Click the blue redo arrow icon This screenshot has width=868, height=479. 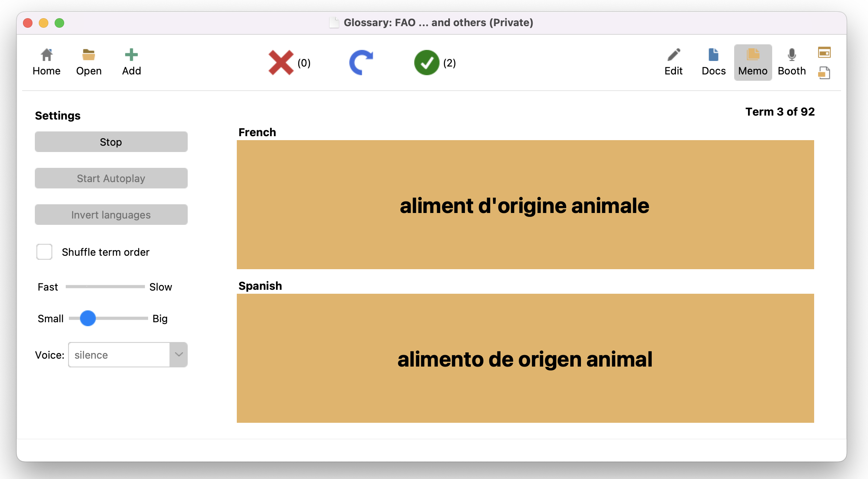coord(361,63)
